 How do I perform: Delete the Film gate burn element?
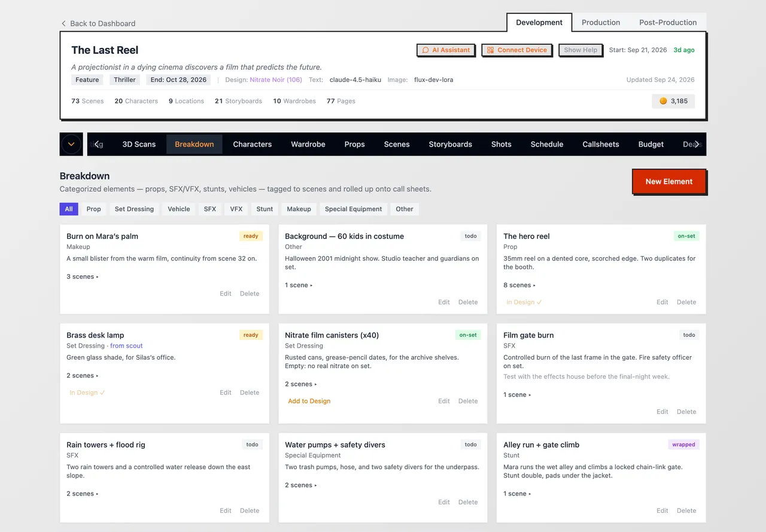click(686, 412)
